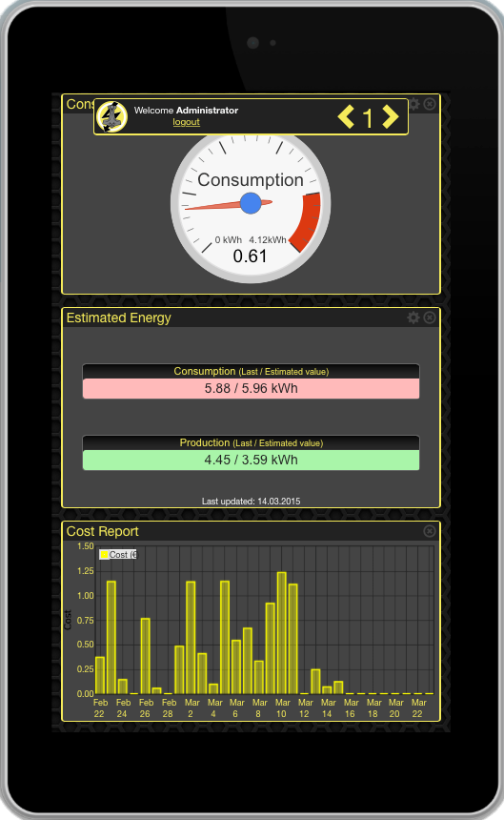Screen dimensions: 504x820
Task: Open settings gear of Consumption widget
Action: tap(413, 104)
